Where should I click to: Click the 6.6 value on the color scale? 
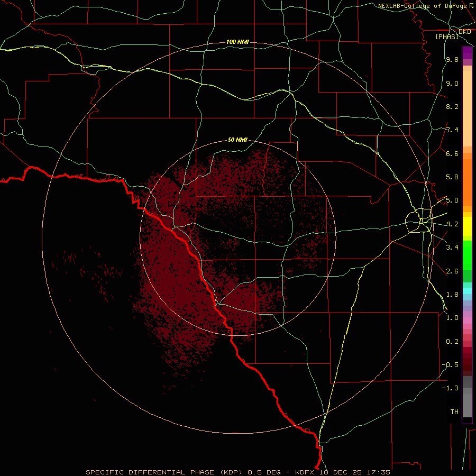tap(452, 153)
